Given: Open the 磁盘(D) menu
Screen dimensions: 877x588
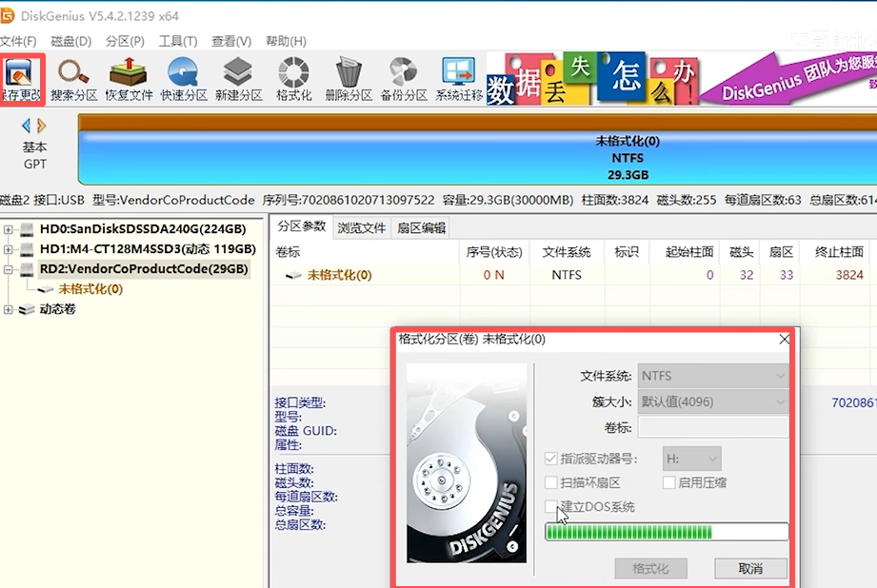Looking at the screenshot, I should point(71,41).
